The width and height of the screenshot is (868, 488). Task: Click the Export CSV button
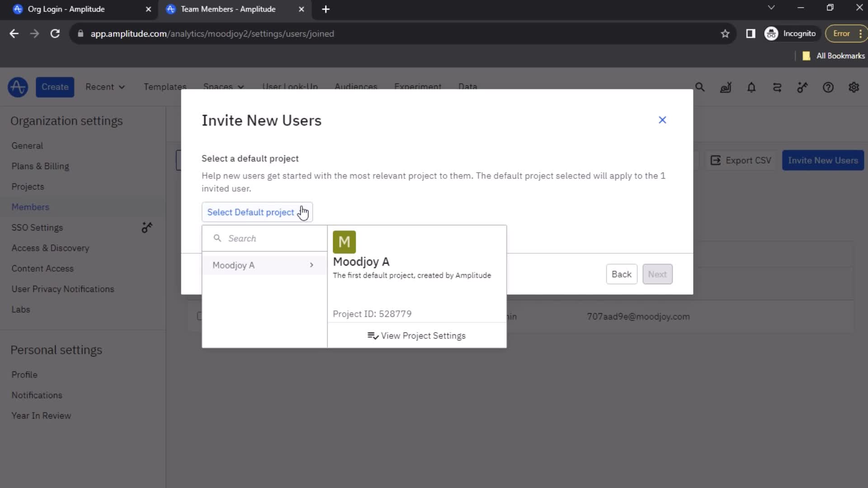pos(741,160)
